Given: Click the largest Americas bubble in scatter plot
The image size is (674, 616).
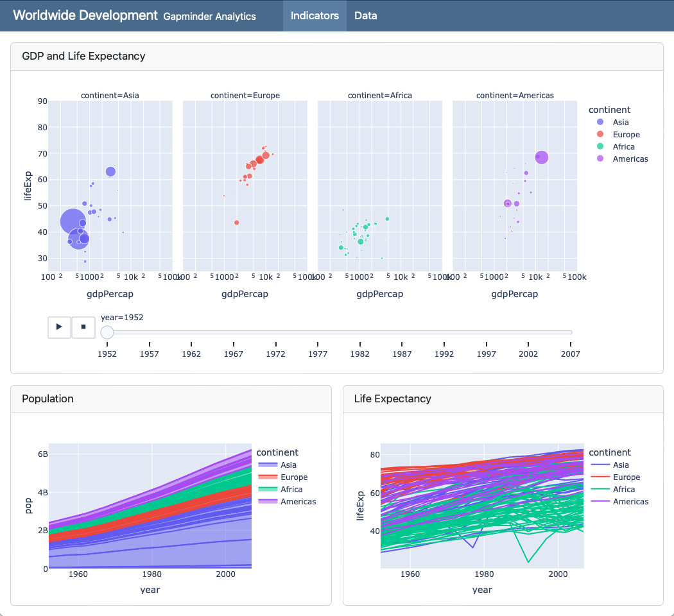Looking at the screenshot, I should point(541,157).
